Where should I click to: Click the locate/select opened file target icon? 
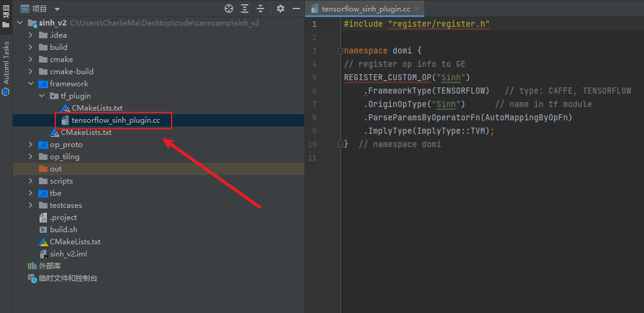[x=229, y=9]
